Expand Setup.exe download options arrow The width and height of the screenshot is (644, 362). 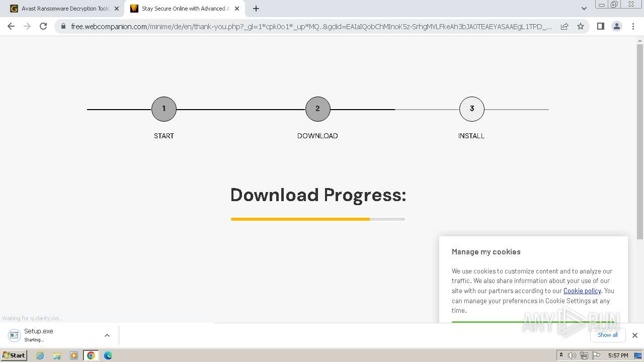point(107,335)
